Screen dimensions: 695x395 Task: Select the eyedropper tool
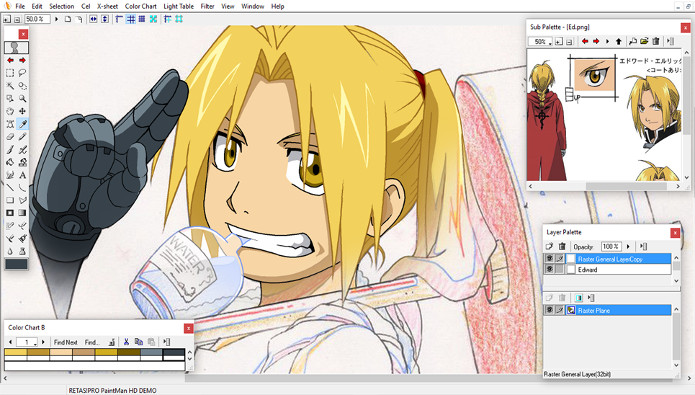pos(22,124)
